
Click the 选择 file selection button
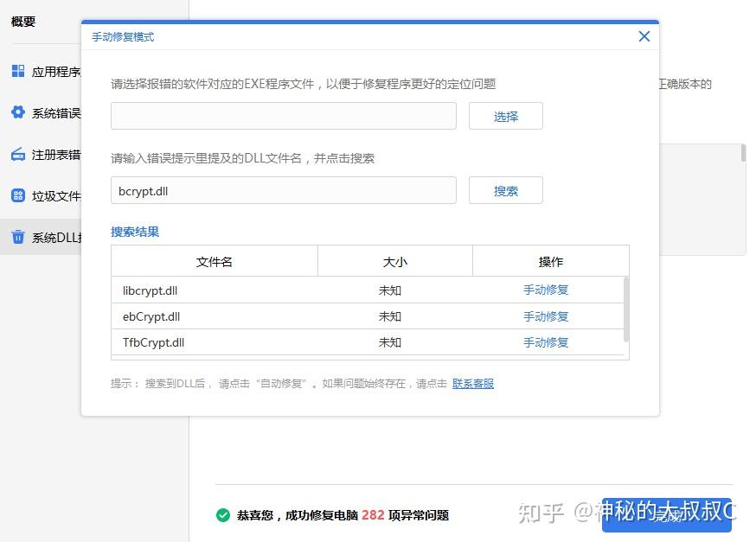click(x=505, y=115)
